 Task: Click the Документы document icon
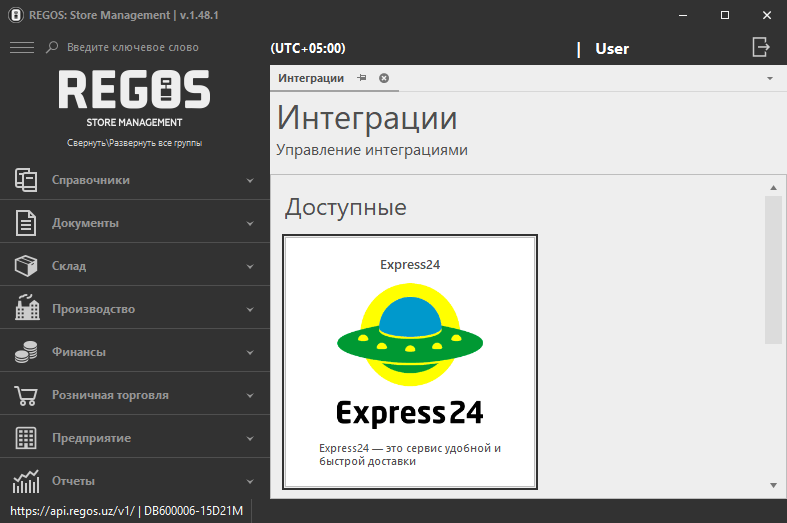(26, 223)
